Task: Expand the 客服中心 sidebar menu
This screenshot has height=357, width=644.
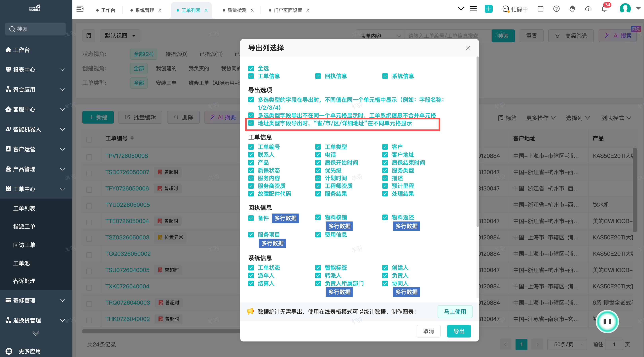Action: [36, 109]
